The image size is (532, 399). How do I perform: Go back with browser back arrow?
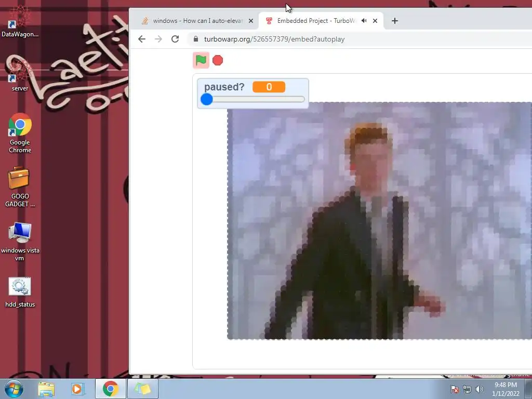[x=142, y=39]
